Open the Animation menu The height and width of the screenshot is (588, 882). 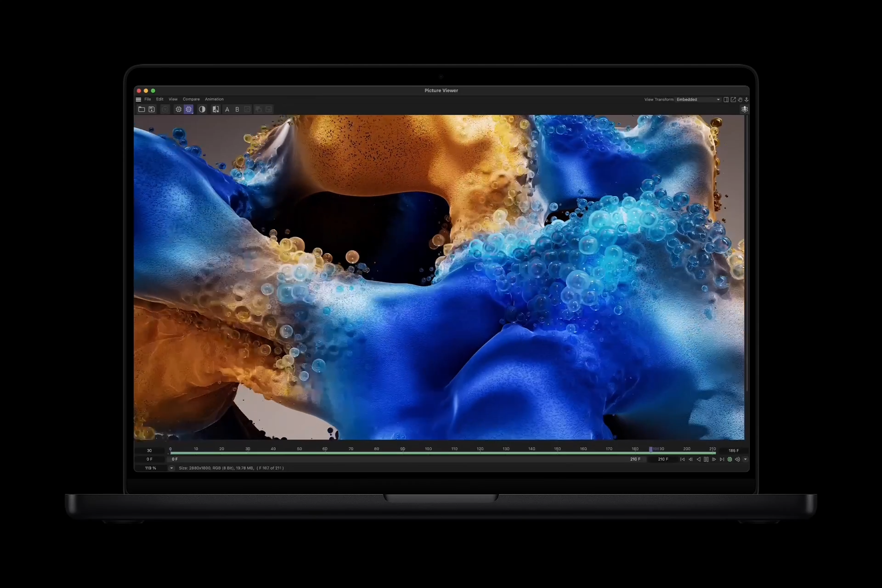[x=214, y=99]
